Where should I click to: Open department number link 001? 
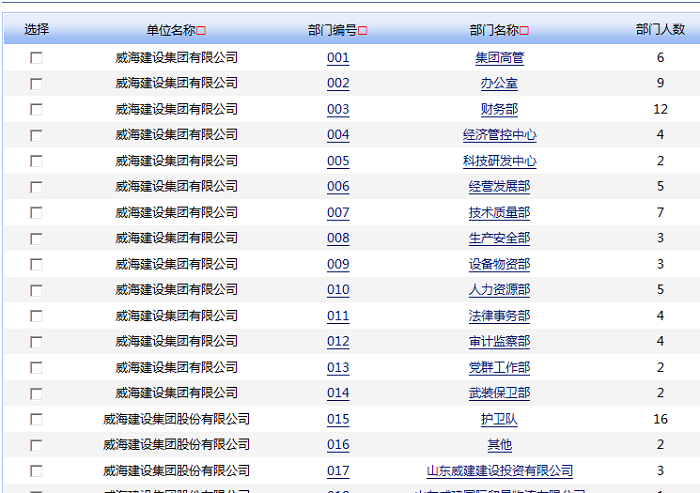tap(338, 58)
